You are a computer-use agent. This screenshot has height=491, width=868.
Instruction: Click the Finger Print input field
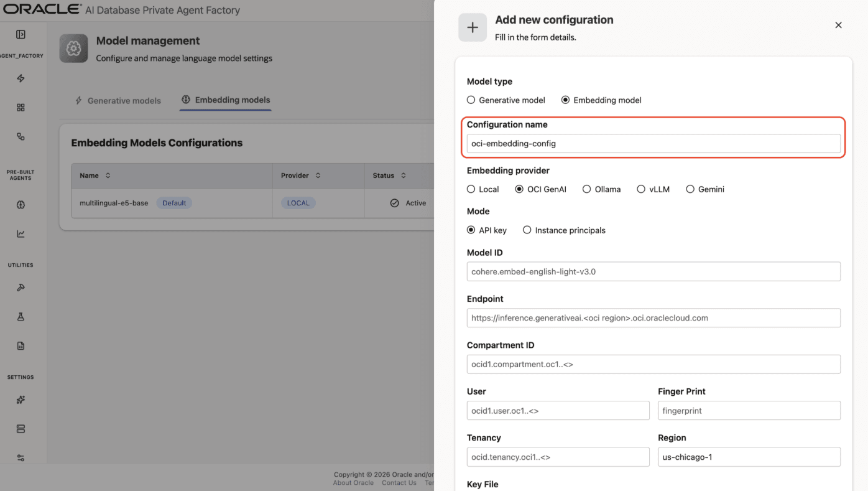749,411
